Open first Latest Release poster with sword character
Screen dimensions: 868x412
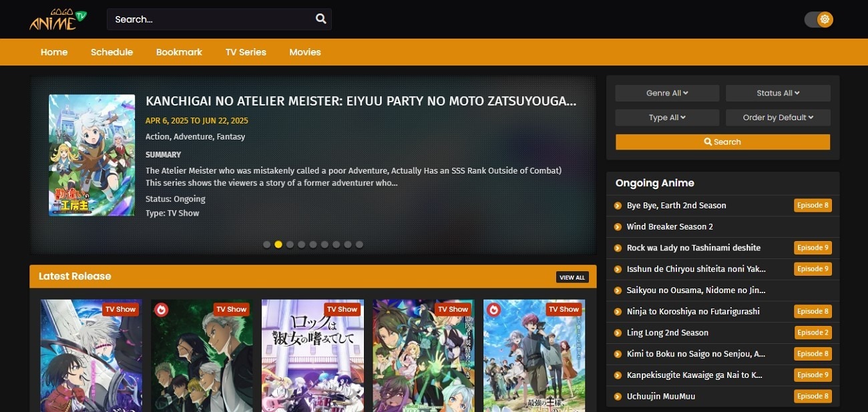[x=91, y=355]
